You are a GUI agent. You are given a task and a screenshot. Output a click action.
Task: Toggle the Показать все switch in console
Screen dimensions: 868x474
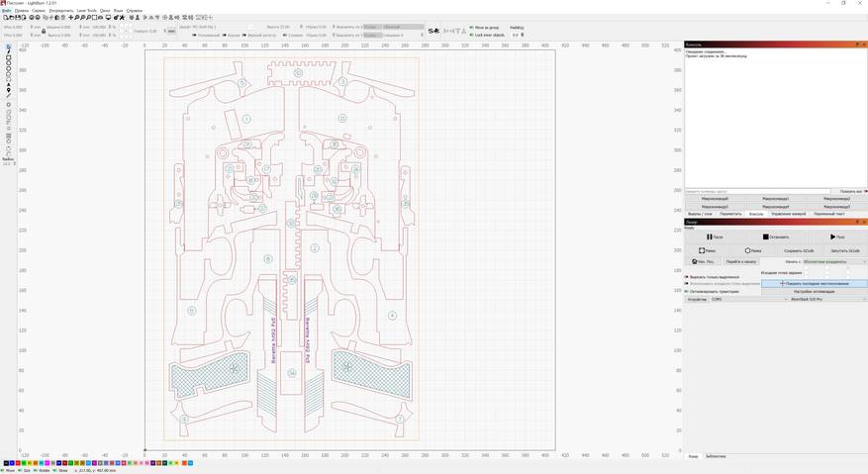865,192
